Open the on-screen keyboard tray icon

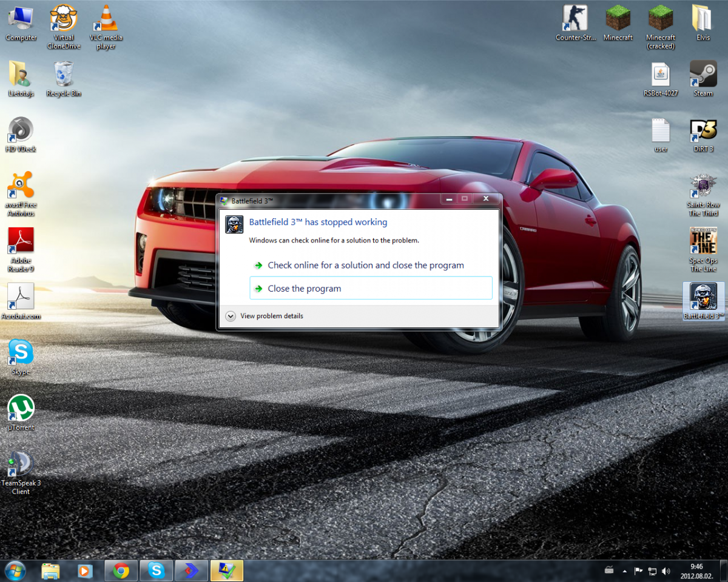coord(610,570)
